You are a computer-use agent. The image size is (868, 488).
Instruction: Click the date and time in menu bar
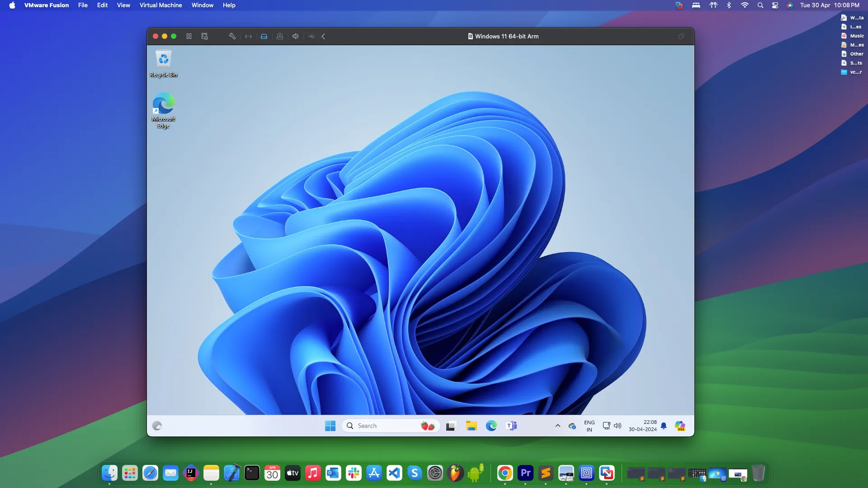pyautogui.click(x=830, y=5)
